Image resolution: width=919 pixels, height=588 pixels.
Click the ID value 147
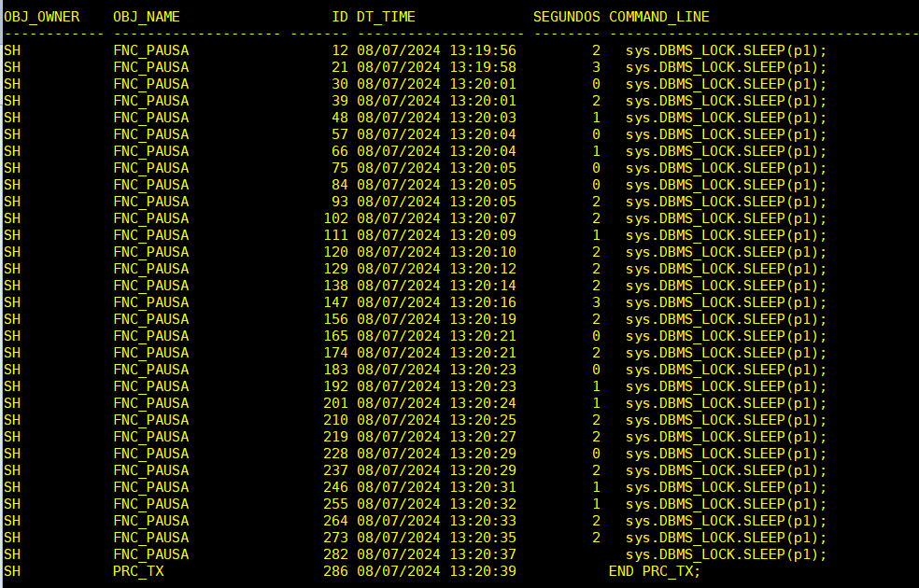(x=335, y=302)
